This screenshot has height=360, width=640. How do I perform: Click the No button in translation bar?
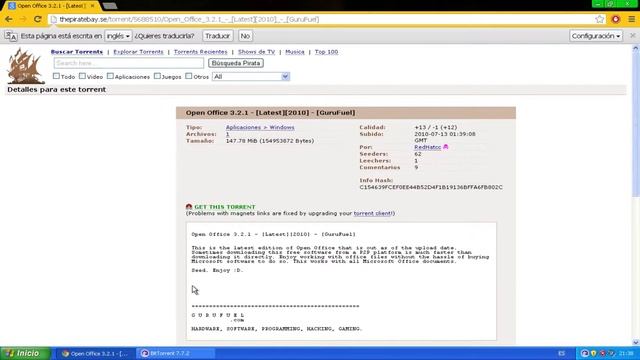click(x=245, y=36)
